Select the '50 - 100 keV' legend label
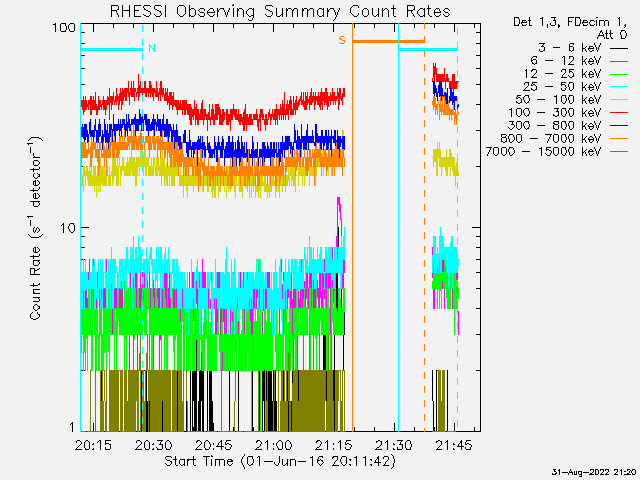Image resolution: width=640 pixels, height=480 pixels. click(558, 100)
